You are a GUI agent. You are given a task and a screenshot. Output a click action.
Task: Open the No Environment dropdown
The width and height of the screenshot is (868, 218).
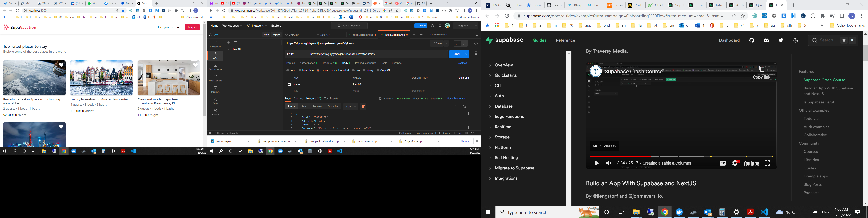pos(450,35)
